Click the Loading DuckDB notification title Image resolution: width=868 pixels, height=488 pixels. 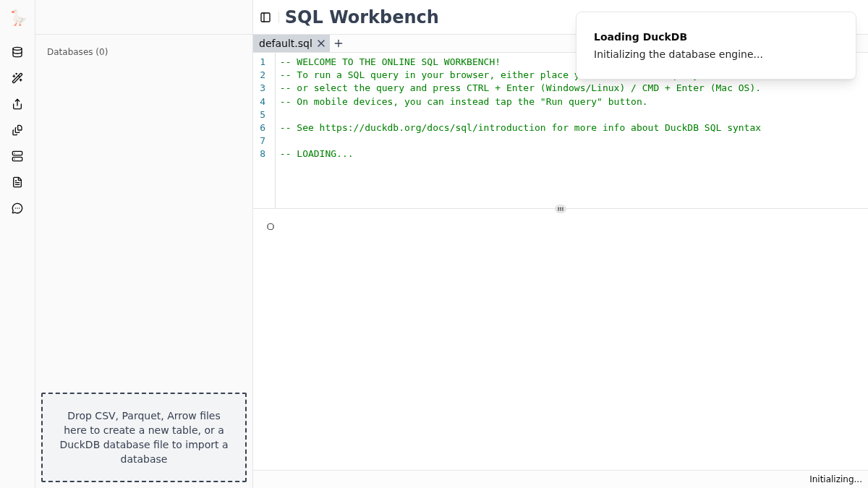(x=640, y=37)
